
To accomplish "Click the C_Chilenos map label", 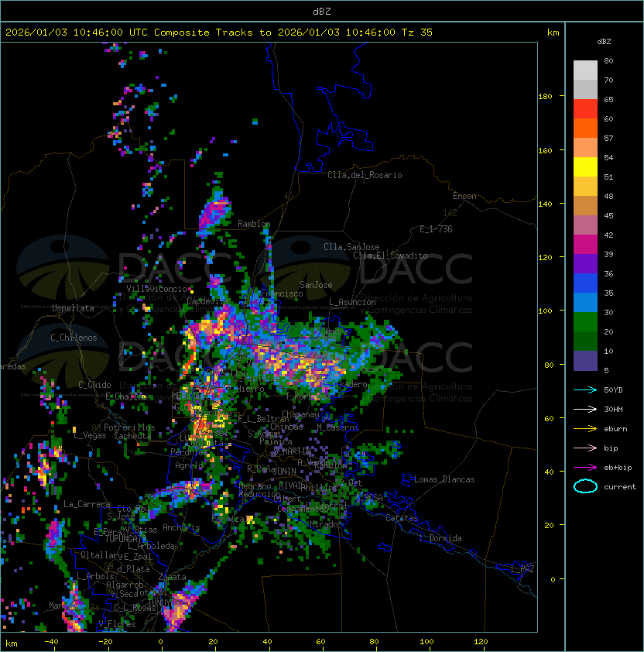I will point(74,338).
